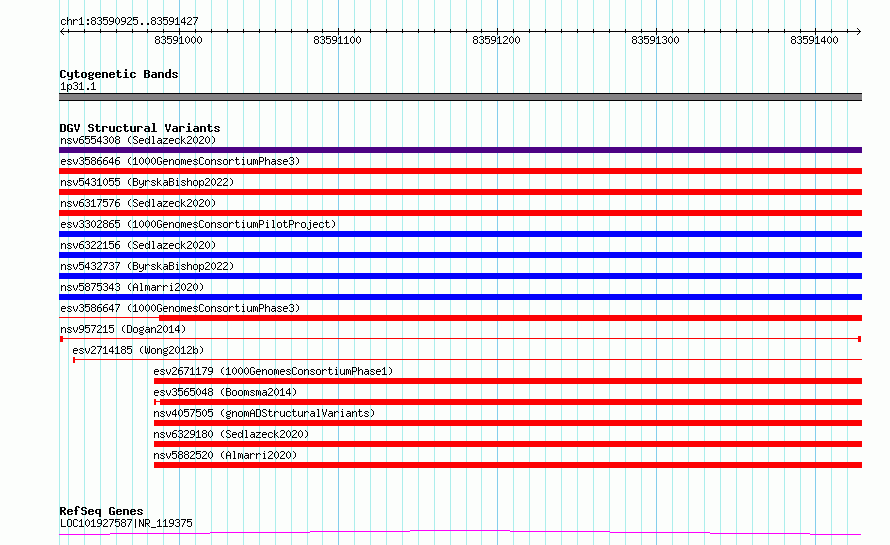Click the 83591100 ruler position label
This screenshot has height=545, width=890.
(x=337, y=40)
